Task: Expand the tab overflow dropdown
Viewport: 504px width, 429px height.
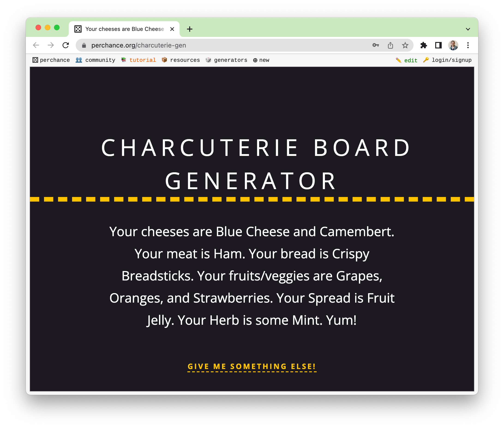Action: pos(467,29)
